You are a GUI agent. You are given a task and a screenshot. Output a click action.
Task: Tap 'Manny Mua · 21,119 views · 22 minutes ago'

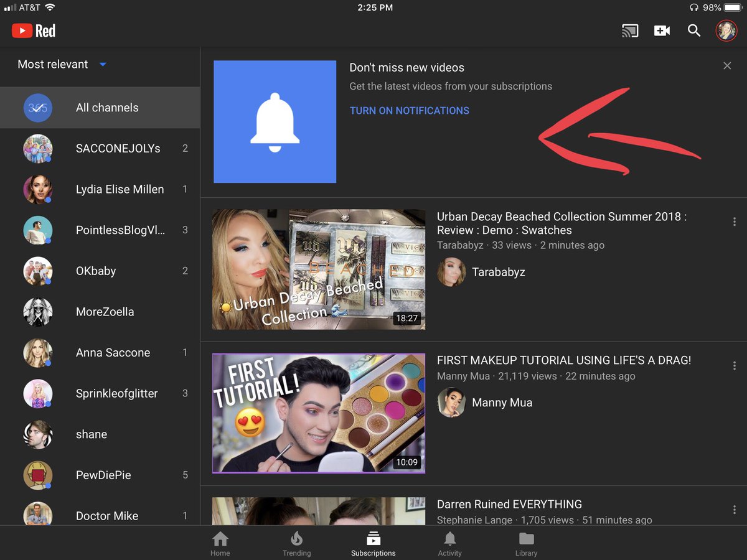click(x=536, y=376)
